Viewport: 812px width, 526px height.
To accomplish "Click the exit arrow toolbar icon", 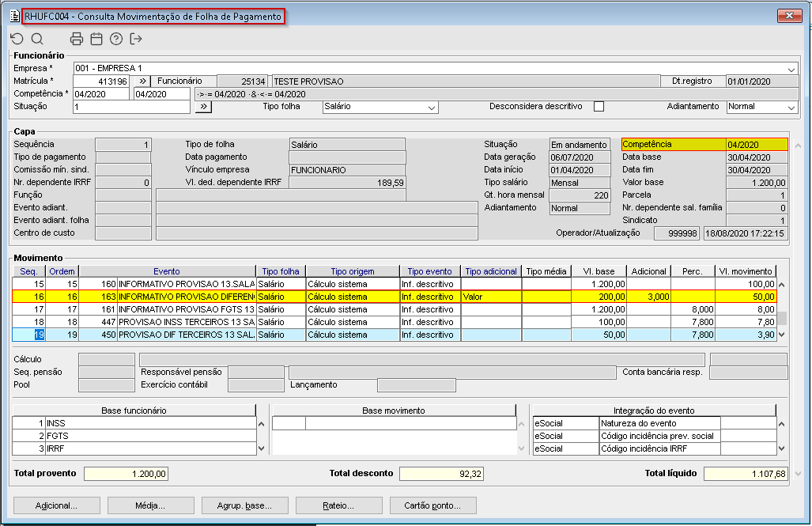I will point(136,39).
